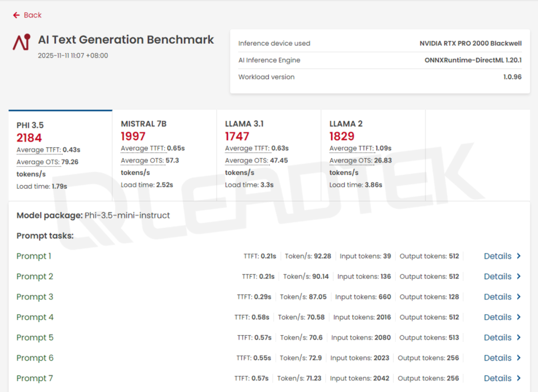Click the Prompt 7 row label
This screenshot has width=538, height=392.
pos(35,379)
